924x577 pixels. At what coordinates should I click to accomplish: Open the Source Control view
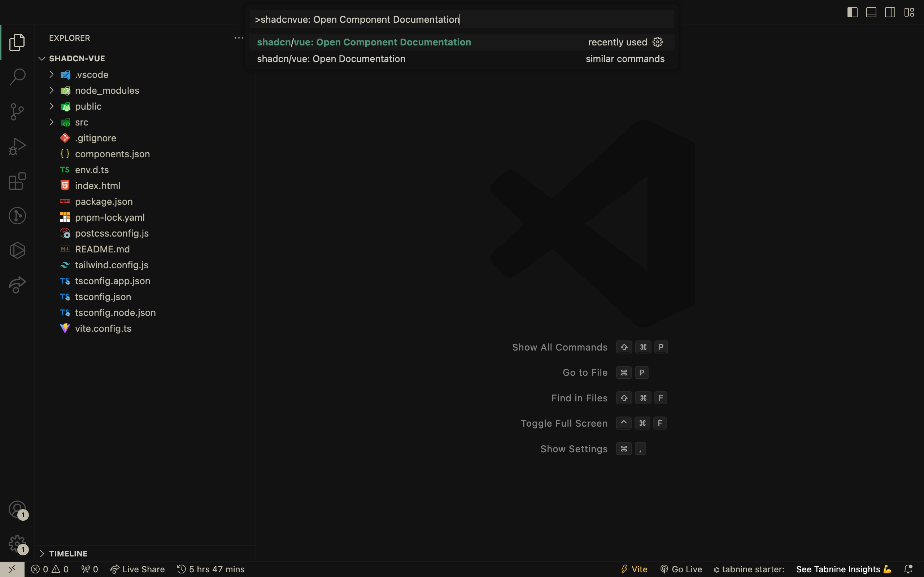[17, 112]
